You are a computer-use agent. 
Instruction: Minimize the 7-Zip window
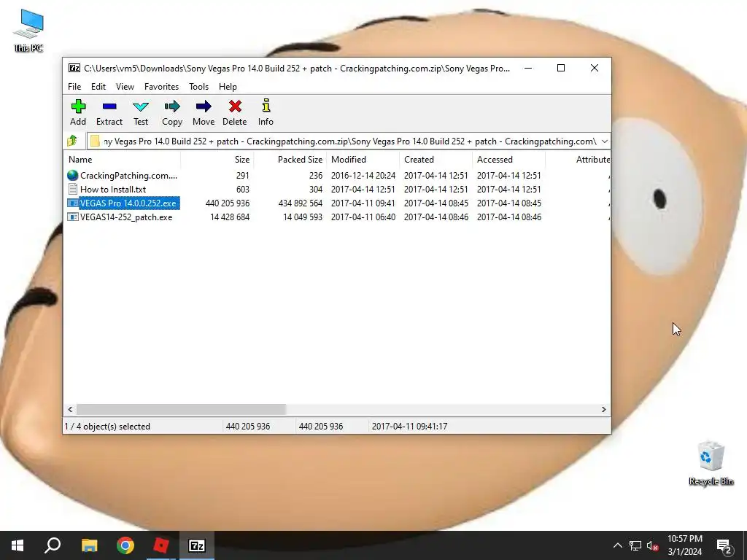[x=528, y=68]
